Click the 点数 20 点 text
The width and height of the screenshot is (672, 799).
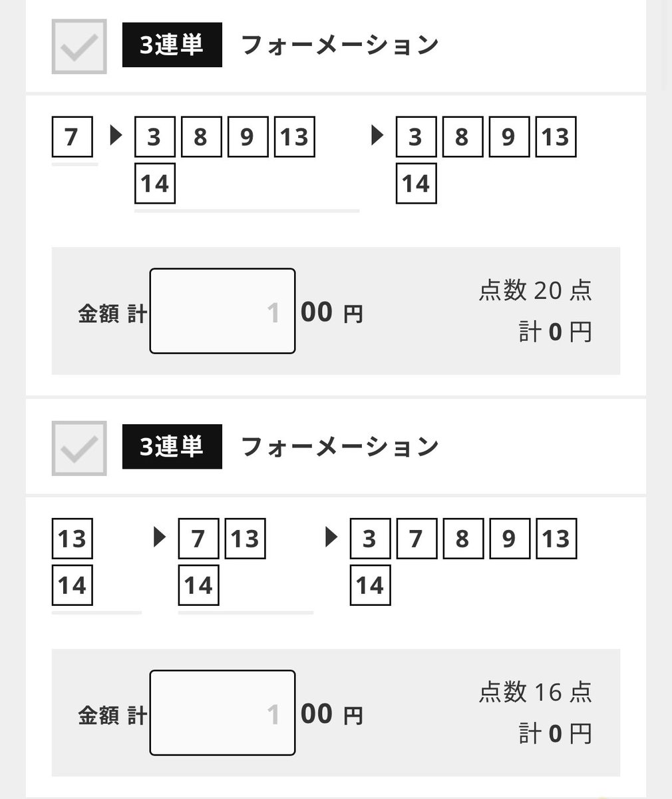tap(535, 290)
